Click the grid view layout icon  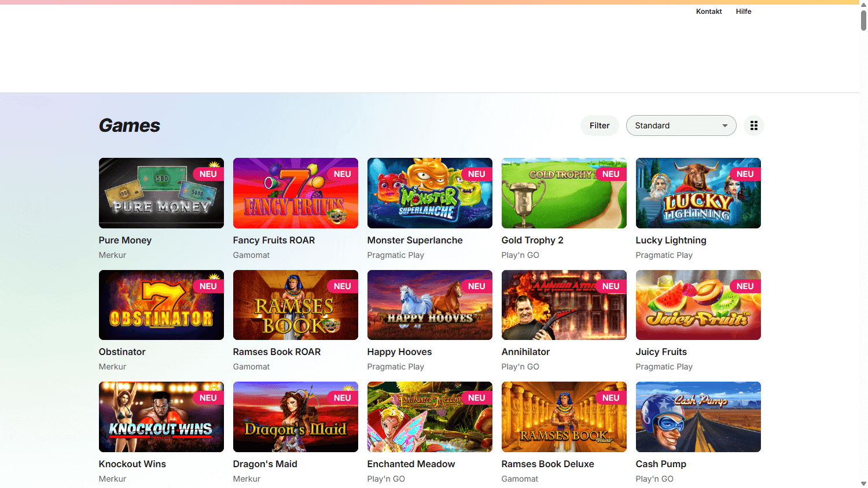coord(753,125)
